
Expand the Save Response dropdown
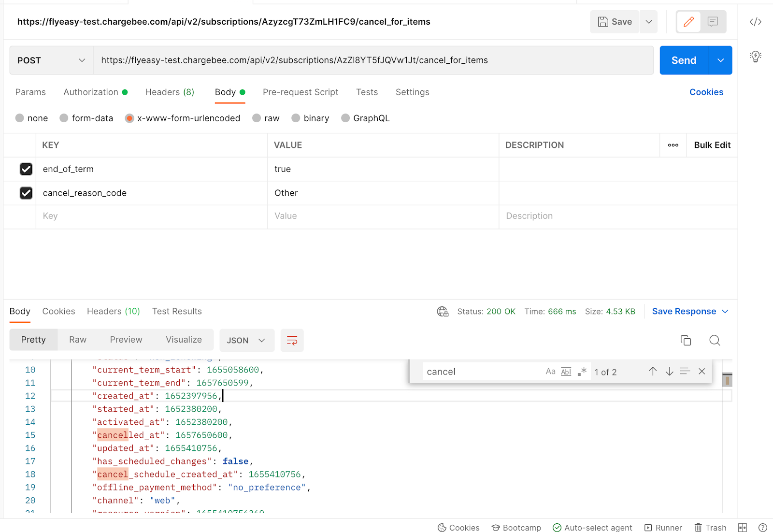pos(725,311)
